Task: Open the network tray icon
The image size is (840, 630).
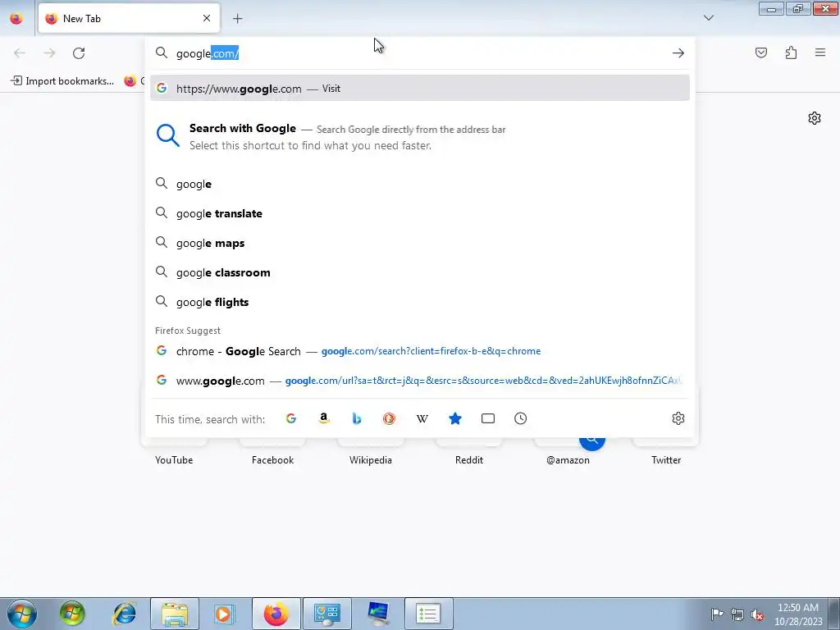Action: [x=737, y=614]
